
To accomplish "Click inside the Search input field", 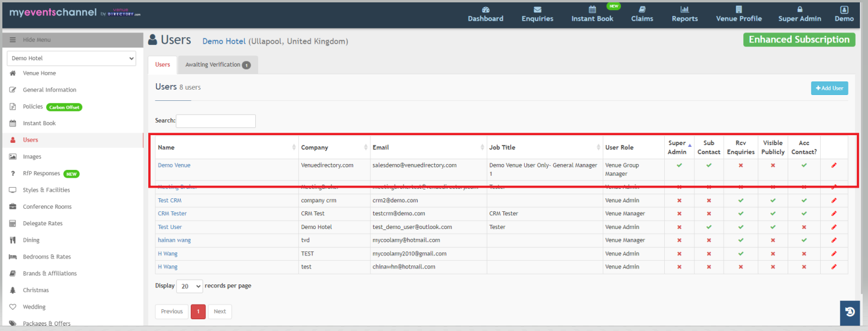I will 216,121.
